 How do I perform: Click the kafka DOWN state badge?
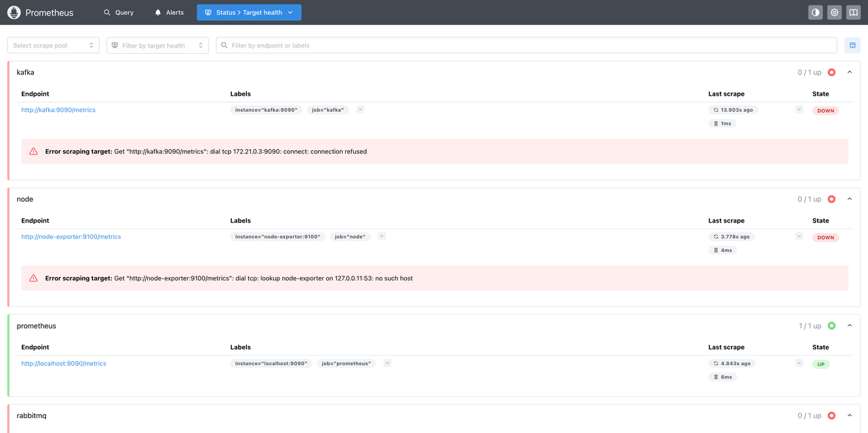pos(825,111)
